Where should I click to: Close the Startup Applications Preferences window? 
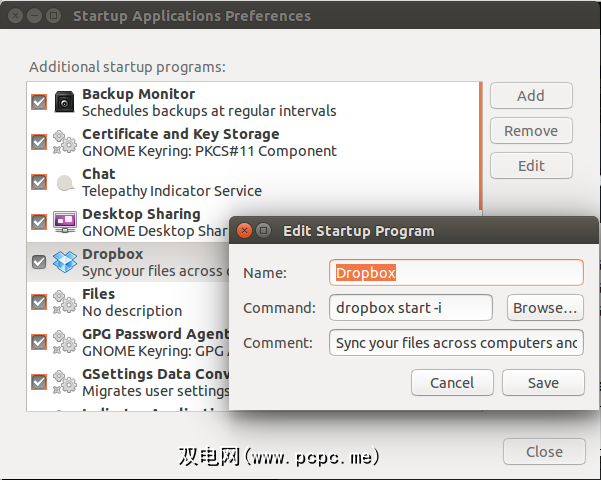[543, 452]
